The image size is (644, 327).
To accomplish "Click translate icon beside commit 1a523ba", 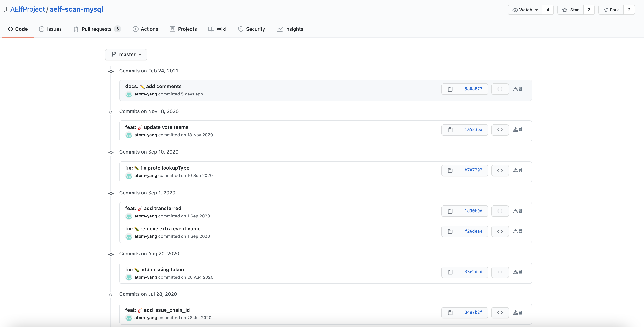I will [x=518, y=130].
